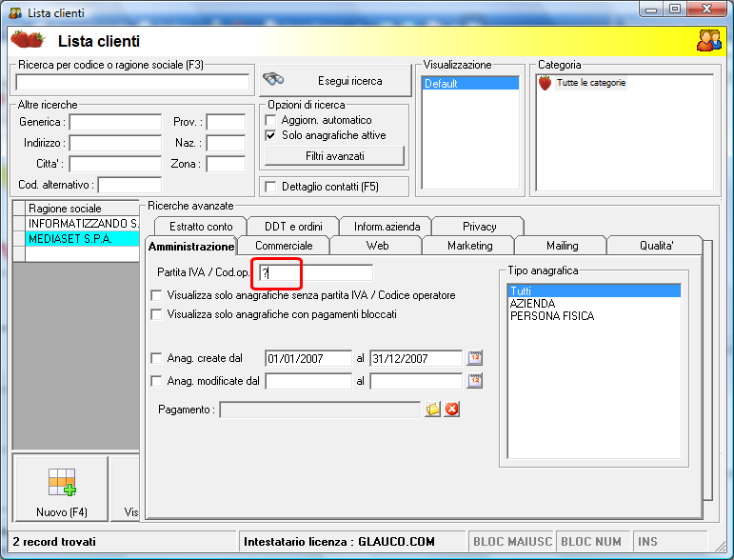Open the Marketing tab
The width and height of the screenshot is (734, 560).
pyautogui.click(x=470, y=246)
